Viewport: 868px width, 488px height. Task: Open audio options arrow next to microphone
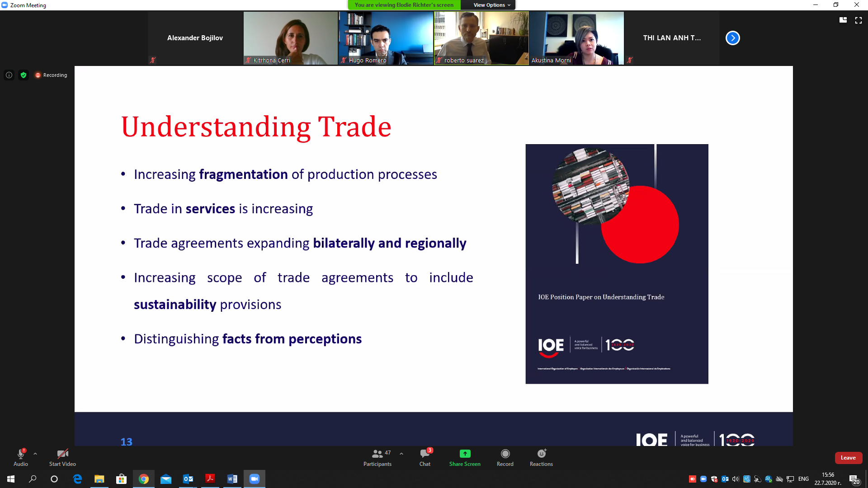click(x=35, y=454)
